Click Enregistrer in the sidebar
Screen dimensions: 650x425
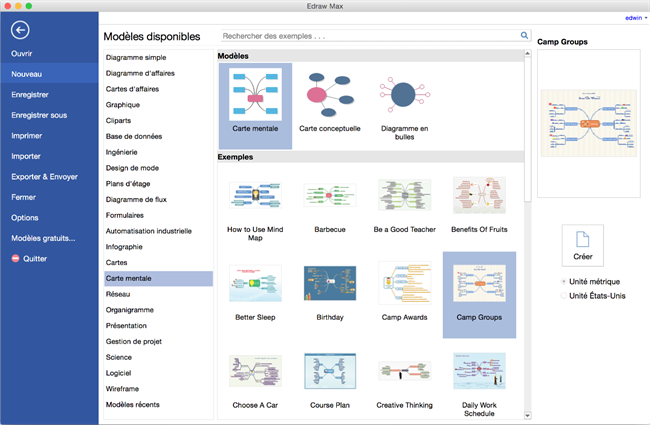pos(30,95)
